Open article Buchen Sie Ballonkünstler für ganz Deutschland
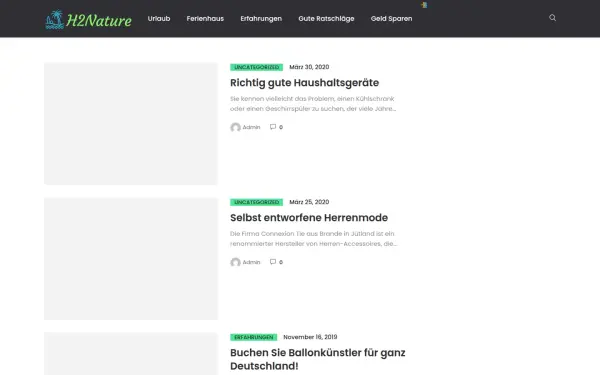 tap(318, 359)
